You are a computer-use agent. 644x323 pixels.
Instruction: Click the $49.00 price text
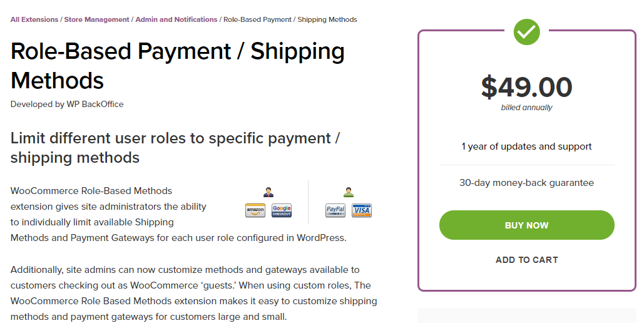click(526, 88)
